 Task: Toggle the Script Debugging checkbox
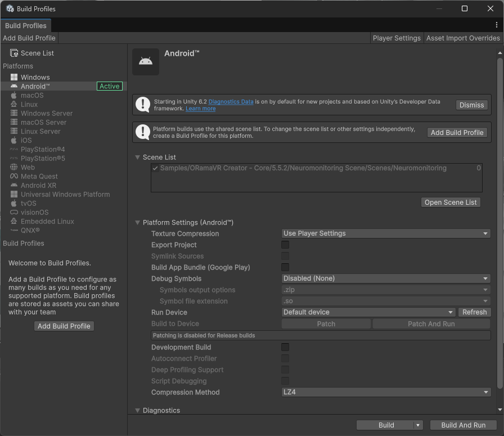point(285,381)
